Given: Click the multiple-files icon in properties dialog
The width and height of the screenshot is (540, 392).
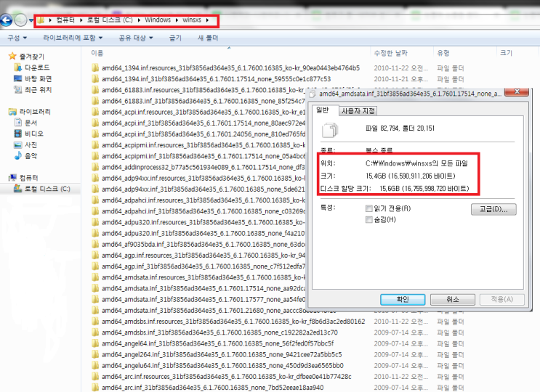Looking at the screenshot, I should coord(329,130).
